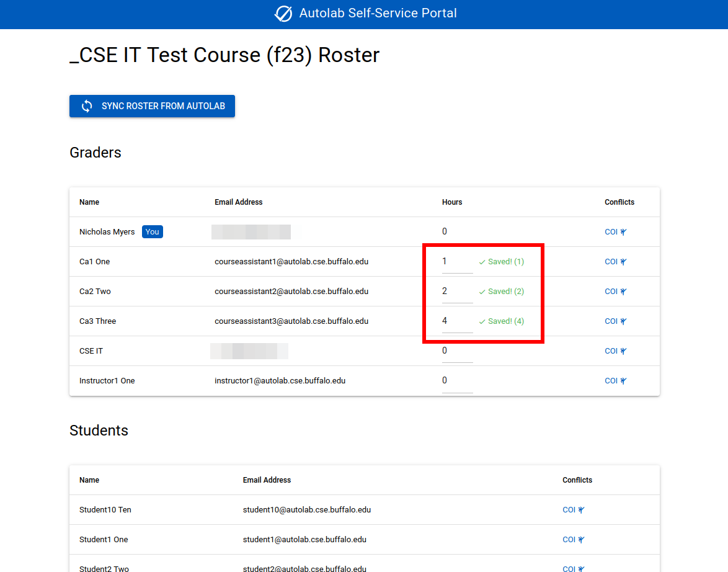Open COI link for Ca2 Two
The height and width of the screenshot is (572, 728).
pyautogui.click(x=616, y=292)
